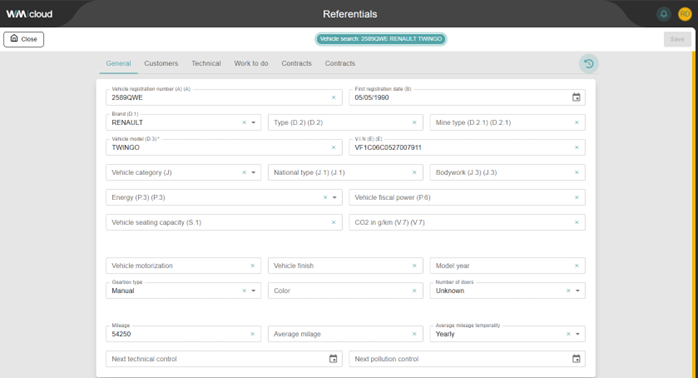Clear the Number of doors value
698x378 pixels.
[568, 291]
